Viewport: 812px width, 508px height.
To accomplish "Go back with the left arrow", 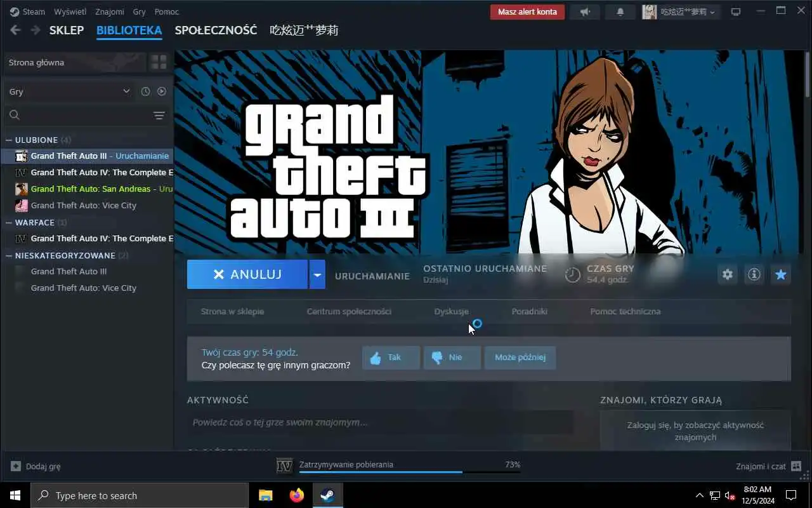I will tap(15, 30).
